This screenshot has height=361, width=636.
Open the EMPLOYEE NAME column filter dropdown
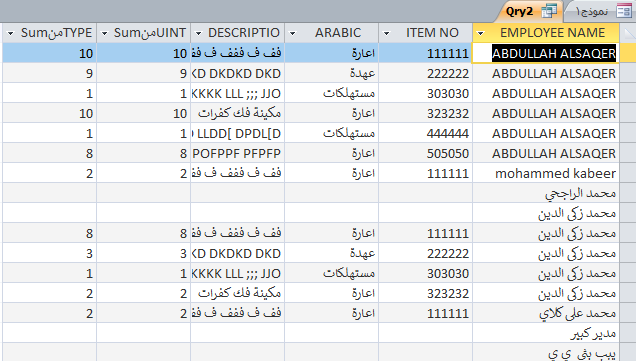click(481, 33)
